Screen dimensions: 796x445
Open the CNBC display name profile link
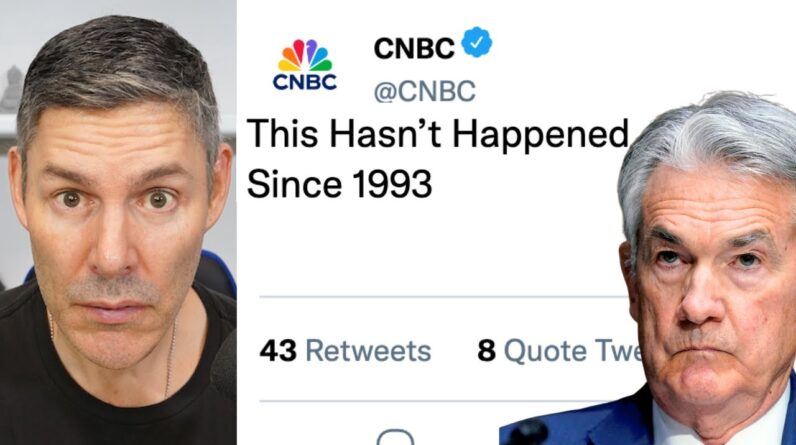pyautogui.click(x=414, y=48)
